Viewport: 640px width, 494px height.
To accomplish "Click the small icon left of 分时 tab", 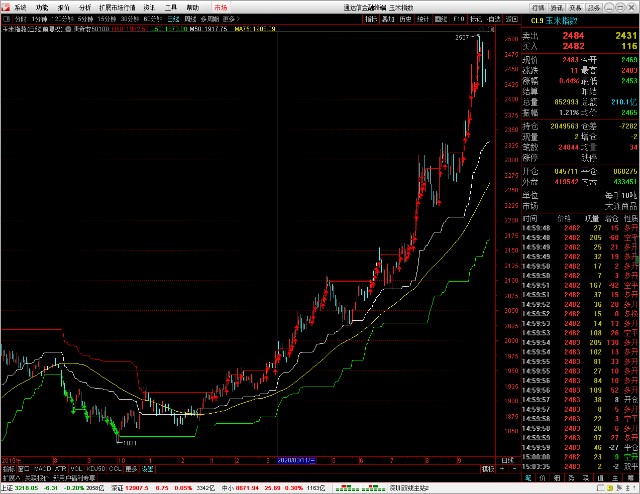I will (x=6, y=19).
